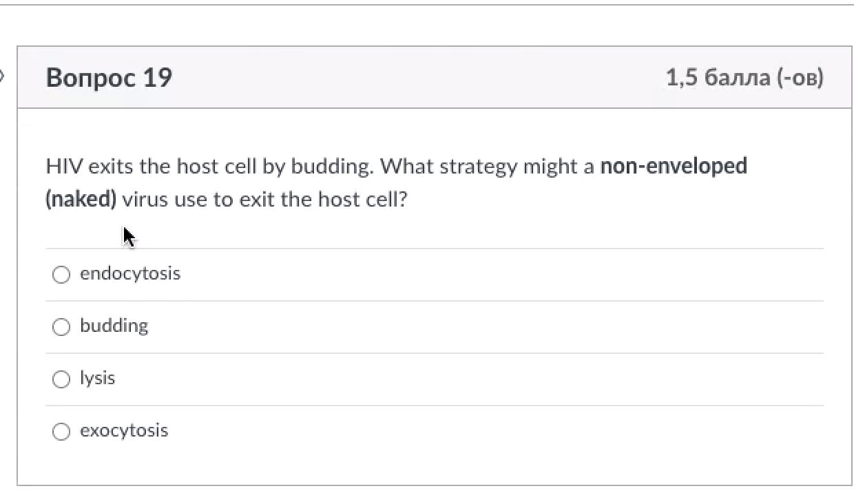Click the "endocytosis" answer text label
Screen dimensions: 854x504
click(130, 273)
